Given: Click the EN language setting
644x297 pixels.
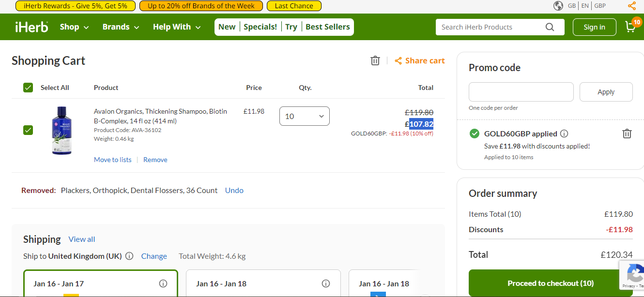Looking at the screenshot, I should coord(585,6).
